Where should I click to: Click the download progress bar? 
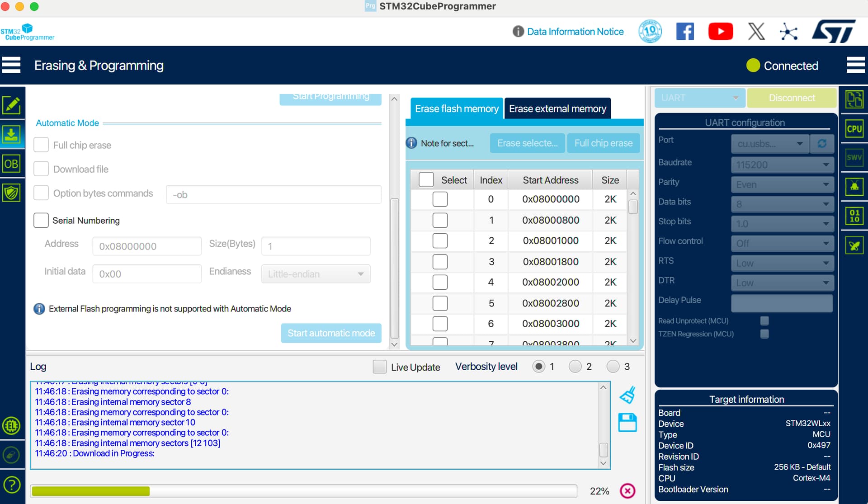304,491
